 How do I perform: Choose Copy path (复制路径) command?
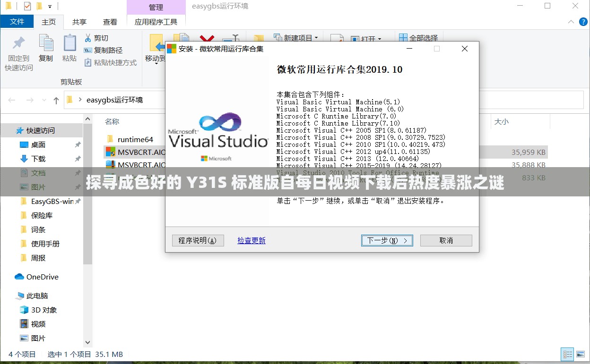(x=103, y=50)
